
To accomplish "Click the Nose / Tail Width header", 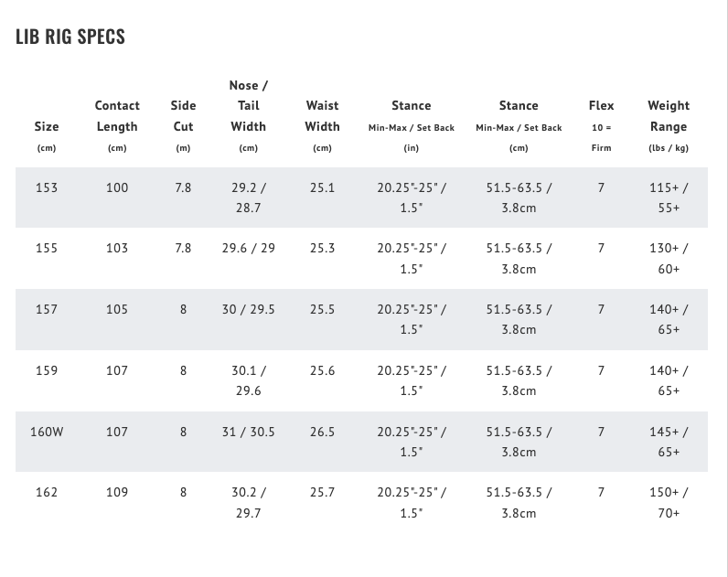I will [x=248, y=105].
